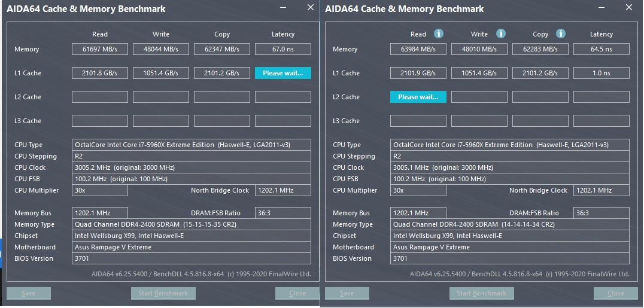Click Save button in left AIDA64 window
This screenshot has width=644, height=308.
(29, 293)
